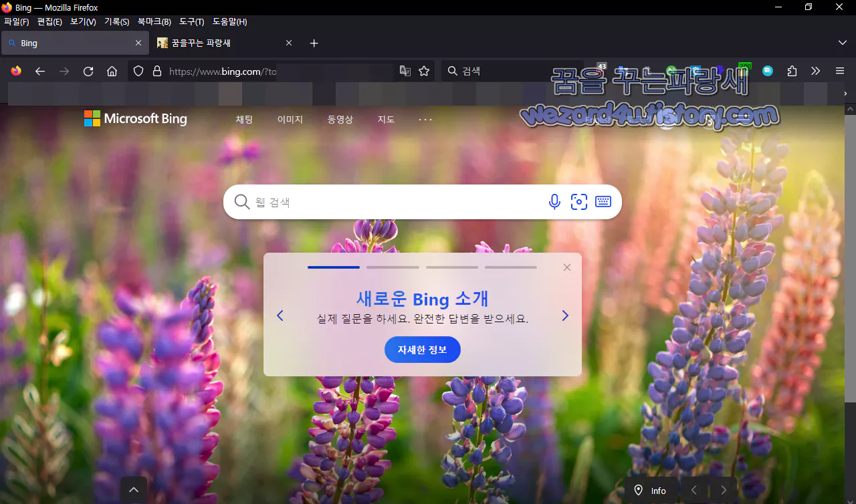This screenshot has height=504, width=856.
Task: Select the first slide progress indicator
Action: coord(334,267)
